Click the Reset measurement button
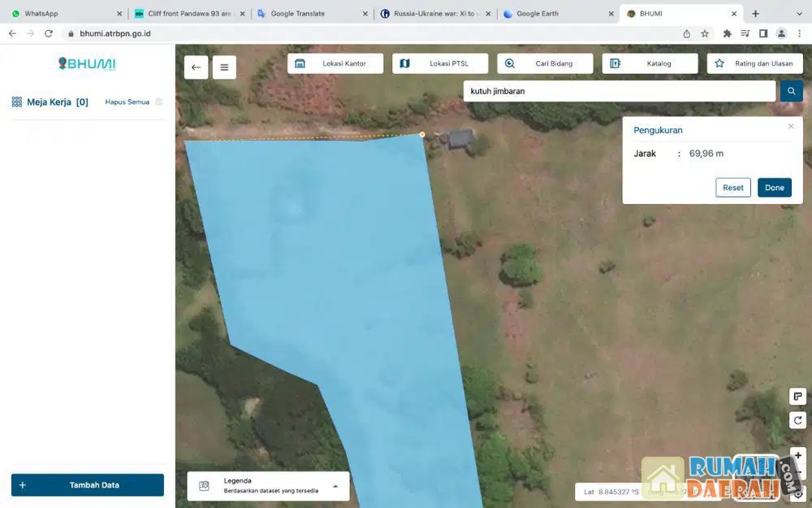This screenshot has width=812, height=508. click(732, 188)
